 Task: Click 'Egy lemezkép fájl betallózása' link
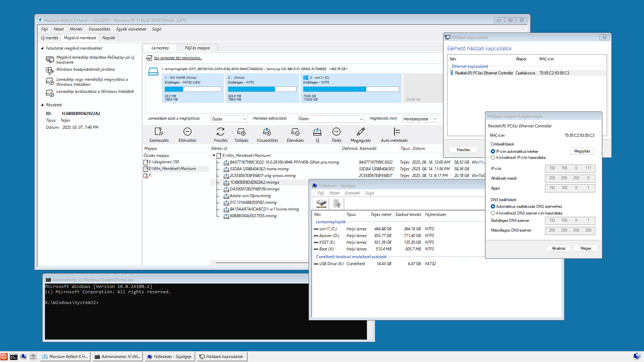(x=178, y=58)
